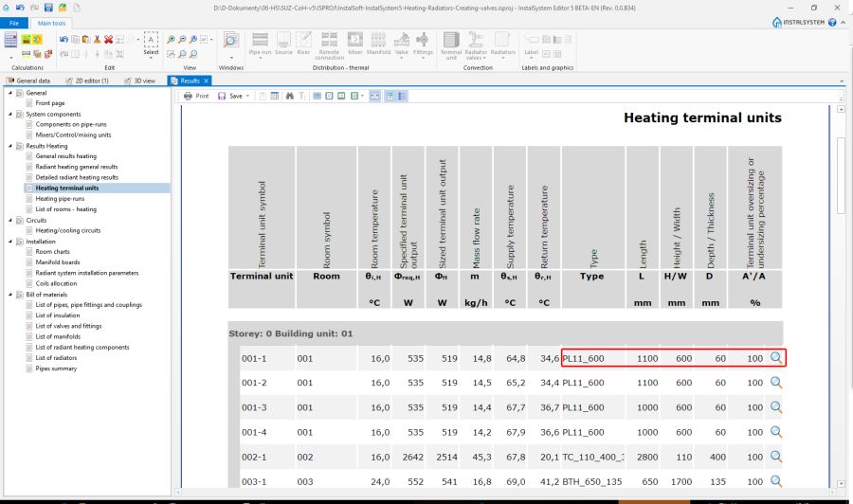Toggle the full-width page view button
This screenshot has width=853, height=504.
point(375,96)
